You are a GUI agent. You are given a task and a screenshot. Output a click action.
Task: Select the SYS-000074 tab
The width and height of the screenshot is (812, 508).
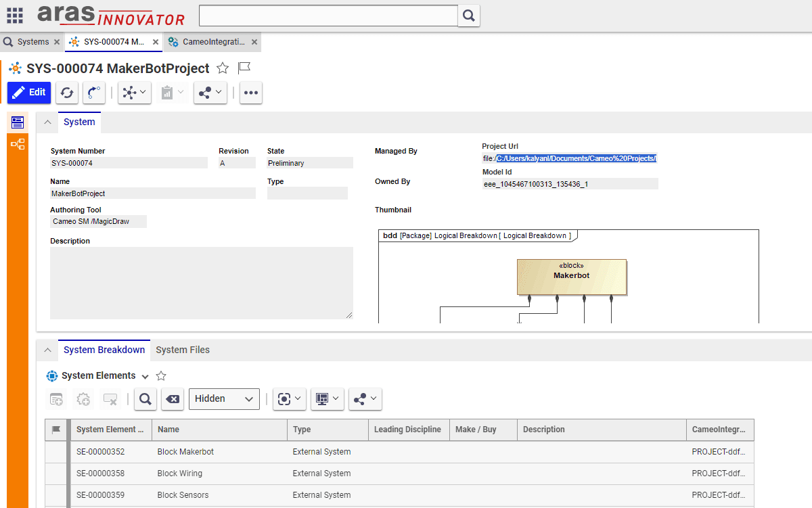pyautogui.click(x=114, y=42)
